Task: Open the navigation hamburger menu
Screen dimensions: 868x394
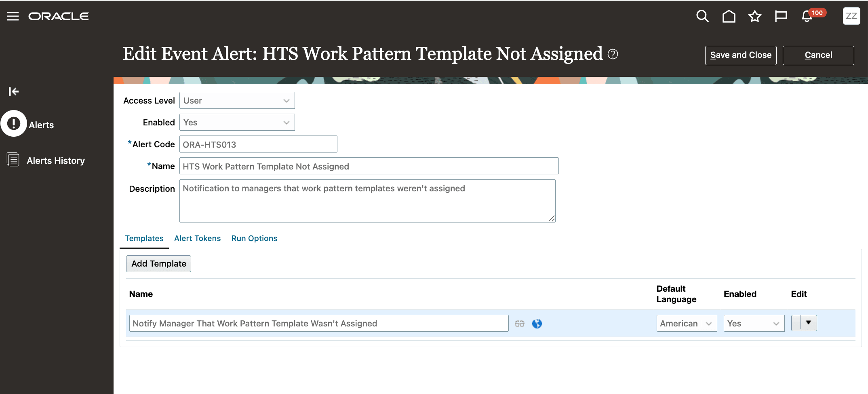Action: [13, 16]
